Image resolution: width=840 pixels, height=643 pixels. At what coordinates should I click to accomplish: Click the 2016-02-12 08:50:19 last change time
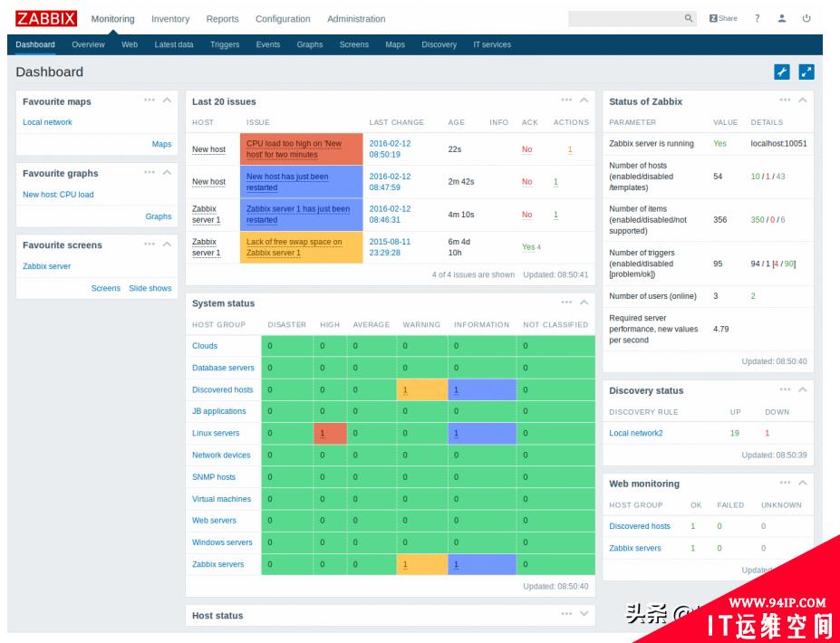point(390,149)
